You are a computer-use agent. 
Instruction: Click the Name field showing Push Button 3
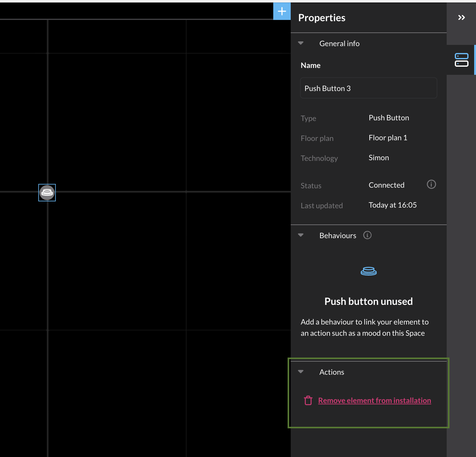[x=368, y=88]
